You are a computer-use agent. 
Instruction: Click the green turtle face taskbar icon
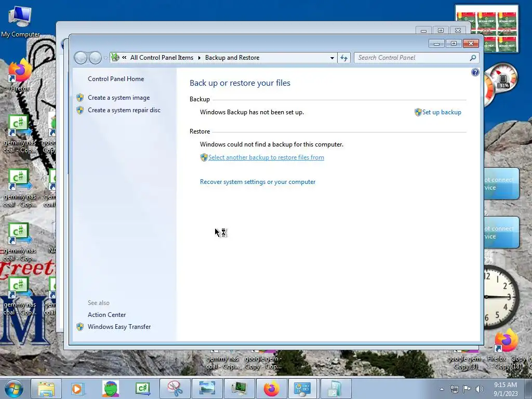pyautogui.click(x=111, y=389)
